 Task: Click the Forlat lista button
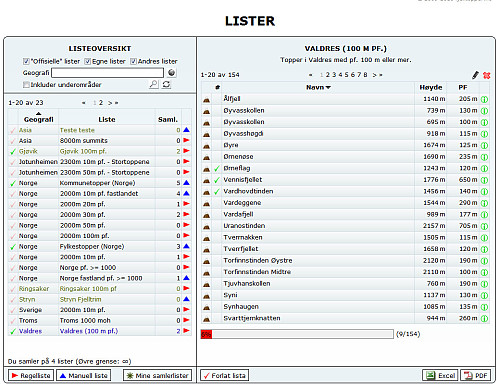click(224, 375)
